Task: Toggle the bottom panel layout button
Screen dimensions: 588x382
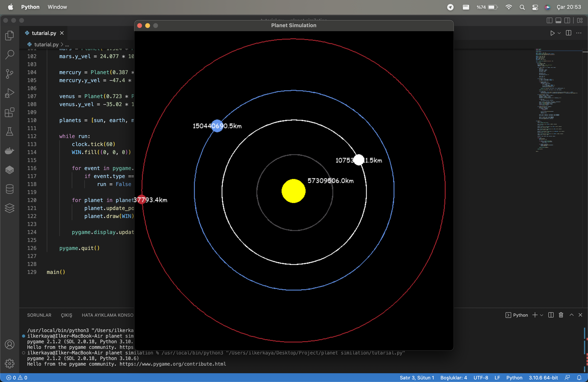Action: pos(558,20)
